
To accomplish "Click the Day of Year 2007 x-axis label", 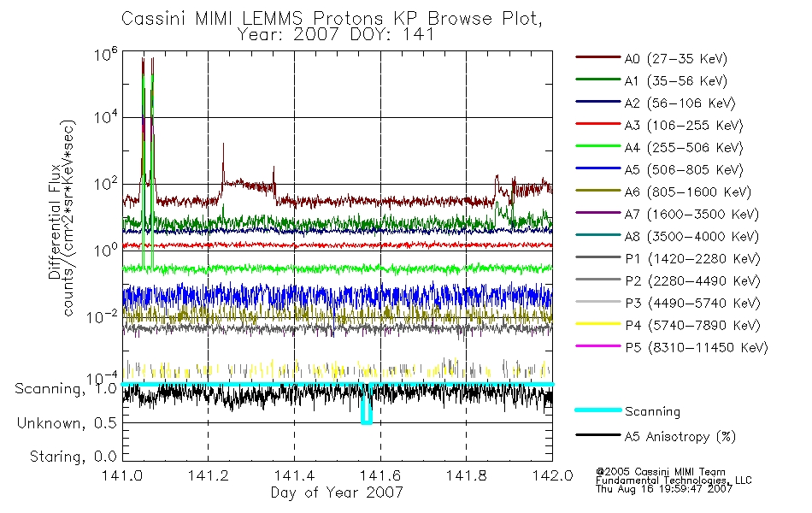I will click(337, 492).
